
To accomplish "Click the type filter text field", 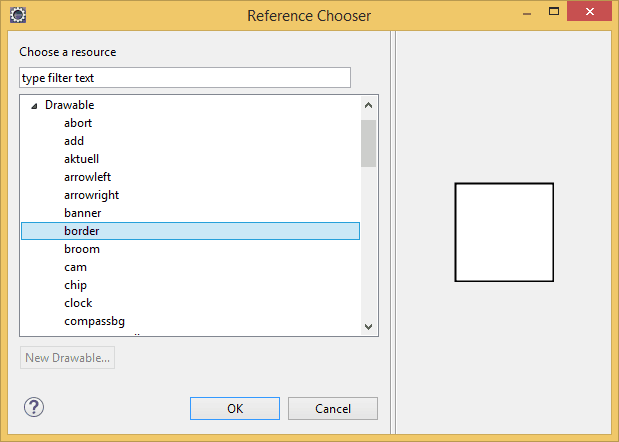I will tap(185, 78).
